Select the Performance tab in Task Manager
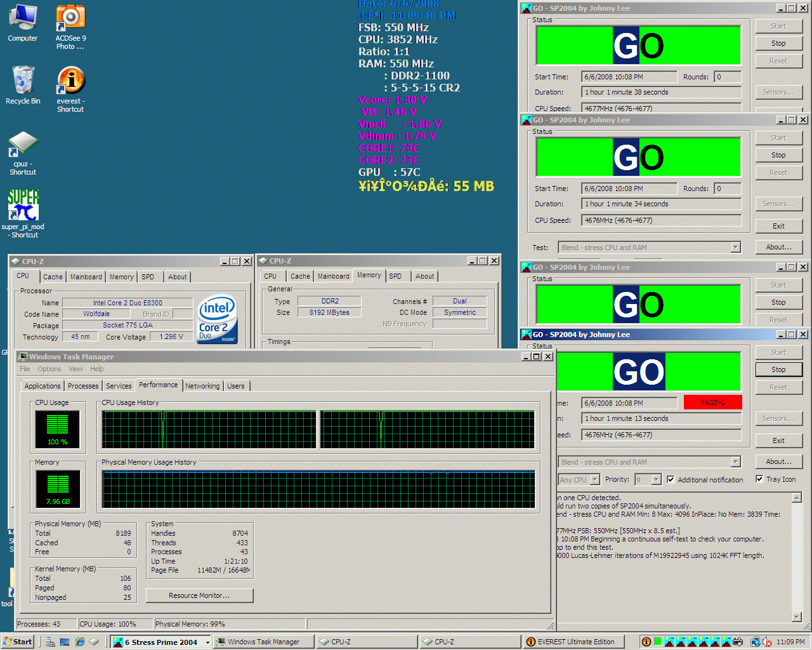Viewport: 812px width, 650px height. [x=159, y=385]
